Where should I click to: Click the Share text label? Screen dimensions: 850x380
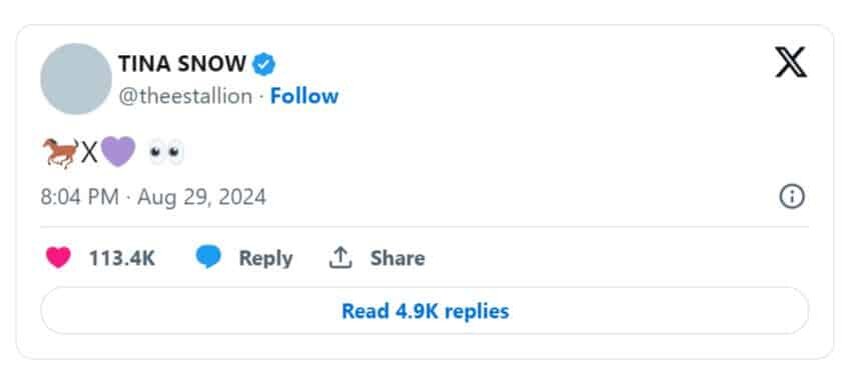click(397, 259)
